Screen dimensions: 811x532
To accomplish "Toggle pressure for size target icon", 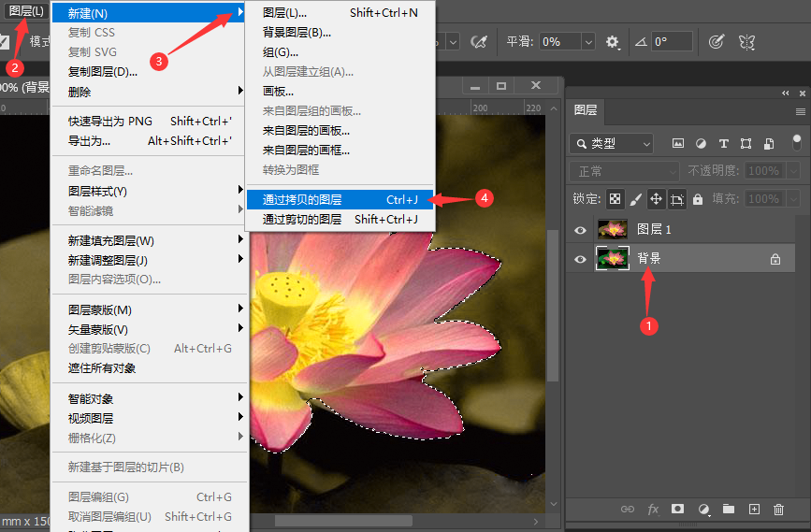I will (717, 42).
